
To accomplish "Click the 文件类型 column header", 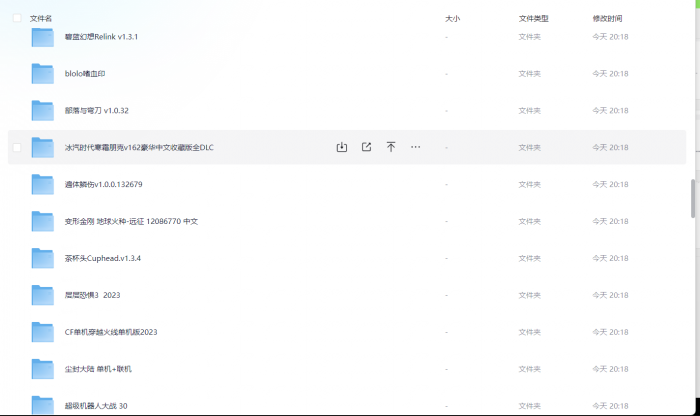I will [533, 18].
